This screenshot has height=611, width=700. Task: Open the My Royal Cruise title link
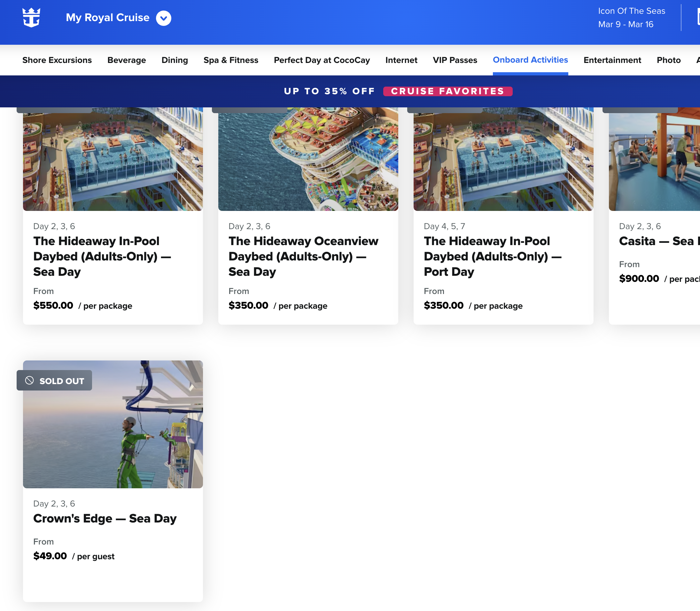(107, 17)
